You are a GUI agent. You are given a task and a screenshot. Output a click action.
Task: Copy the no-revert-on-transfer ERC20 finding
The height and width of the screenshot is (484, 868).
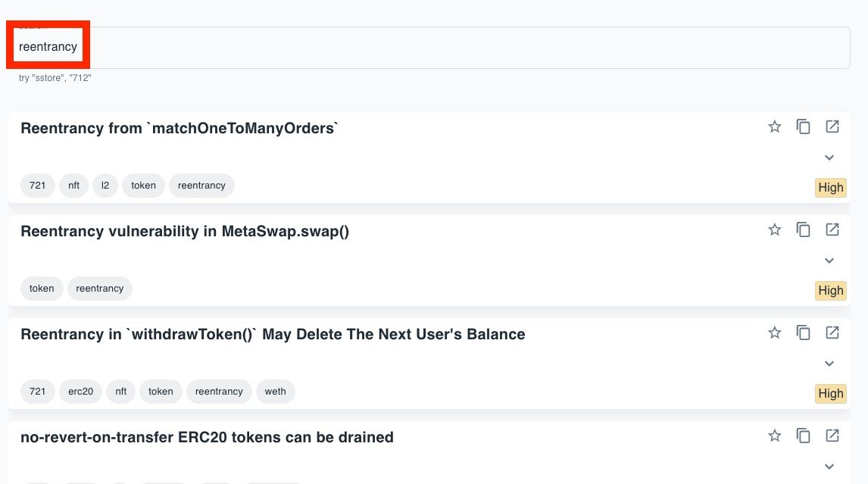(x=803, y=436)
